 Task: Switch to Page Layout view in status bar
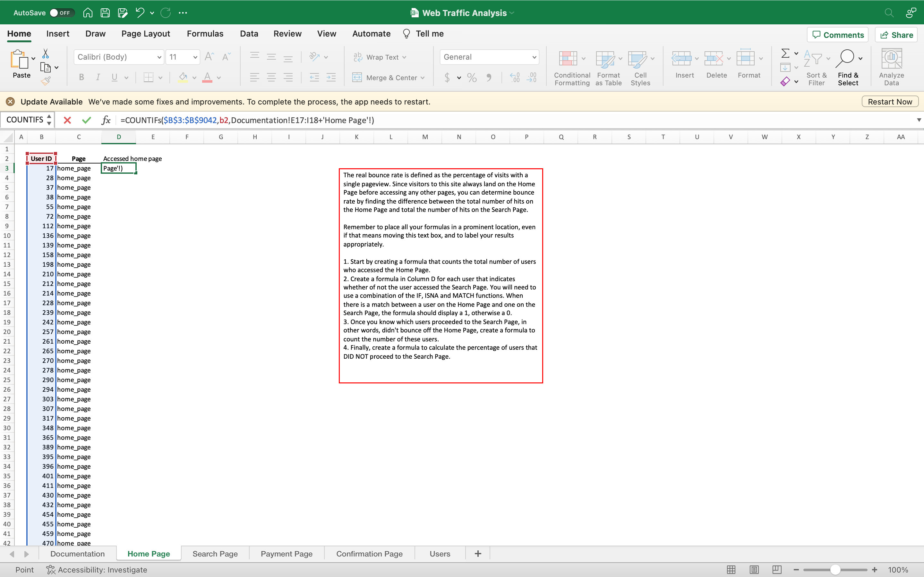coord(754,569)
